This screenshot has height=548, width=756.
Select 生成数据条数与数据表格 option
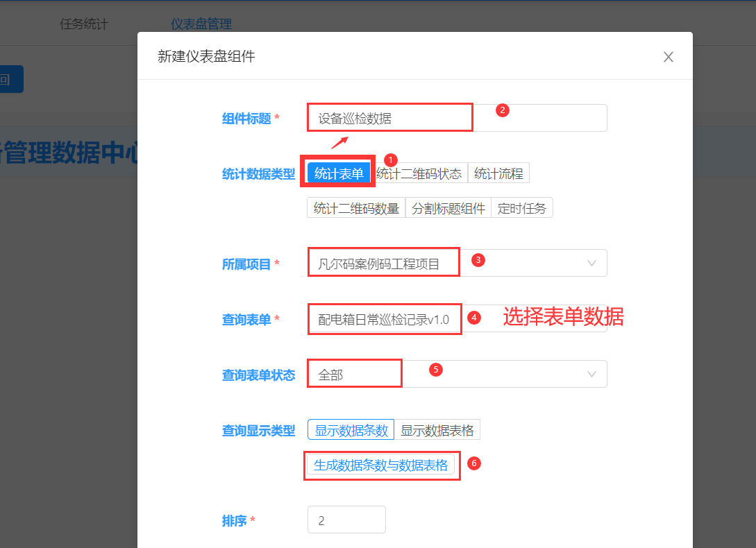(380, 465)
